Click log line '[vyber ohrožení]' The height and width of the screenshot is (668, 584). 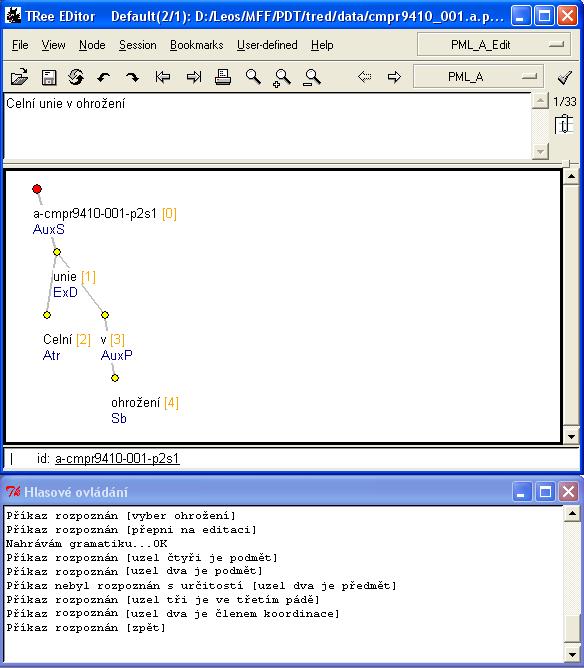pos(181,515)
